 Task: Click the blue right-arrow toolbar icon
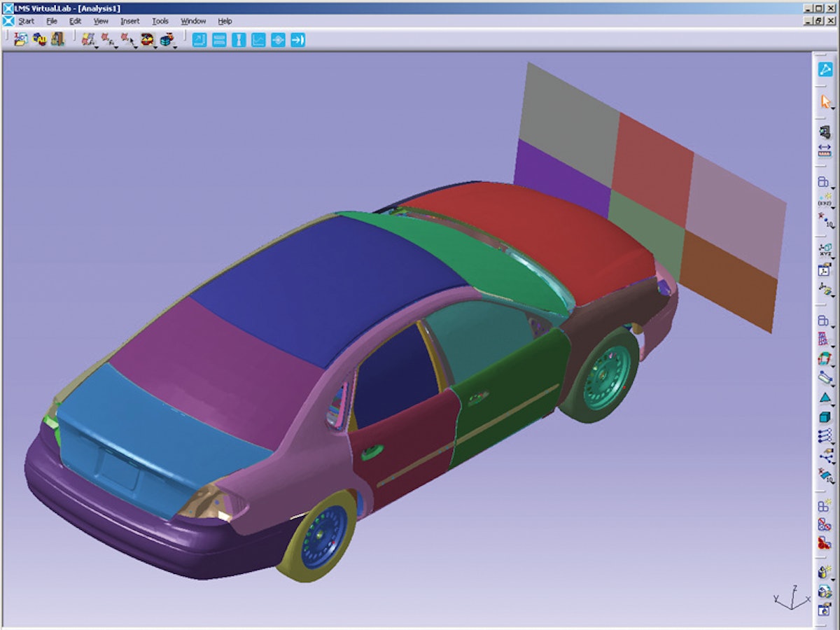pyautogui.click(x=297, y=40)
